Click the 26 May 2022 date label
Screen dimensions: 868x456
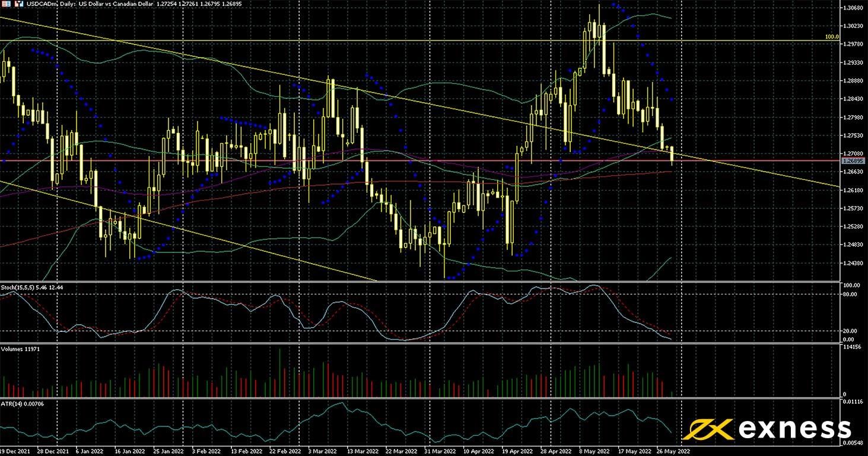pyautogui.click(x=675, y=451)
